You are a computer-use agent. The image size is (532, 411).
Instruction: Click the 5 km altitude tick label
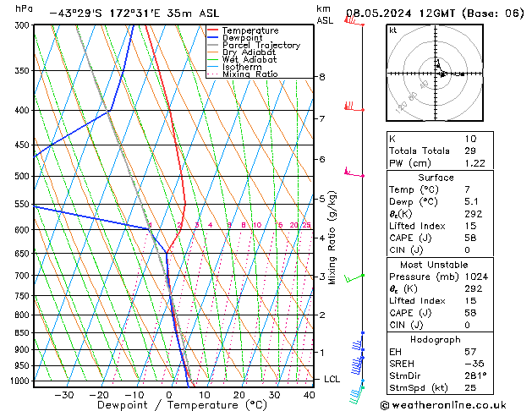[322, 199]
